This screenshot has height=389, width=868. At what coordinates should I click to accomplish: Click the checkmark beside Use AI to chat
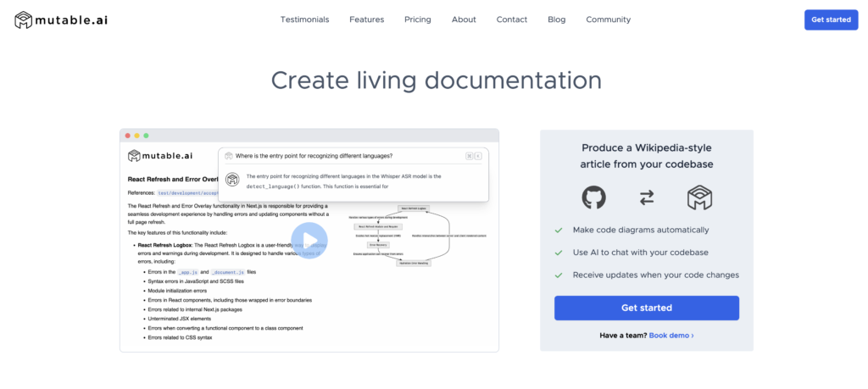559,253
